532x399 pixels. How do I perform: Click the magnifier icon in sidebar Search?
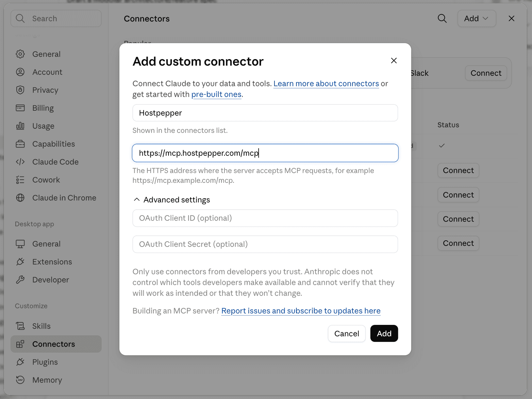20,19
